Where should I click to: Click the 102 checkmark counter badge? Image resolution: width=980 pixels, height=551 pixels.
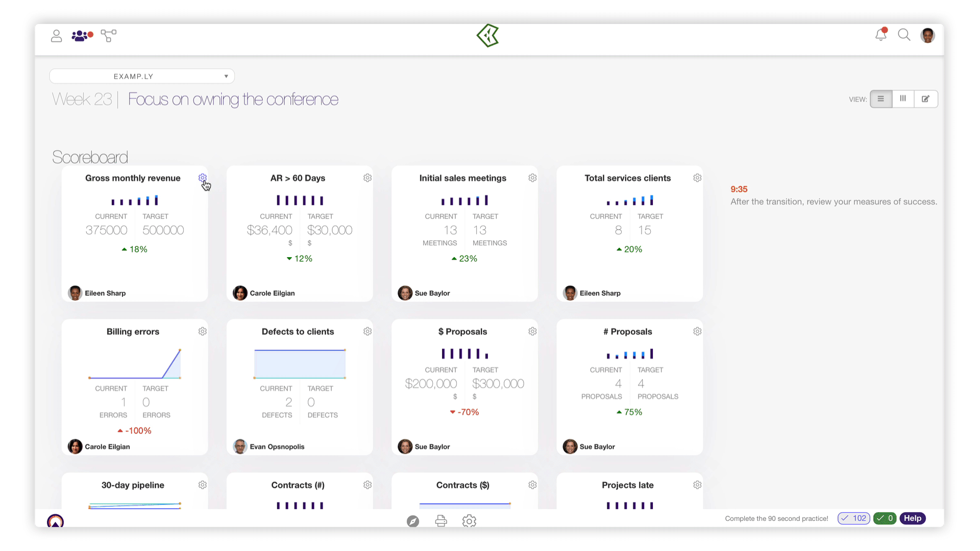(853, 518)
